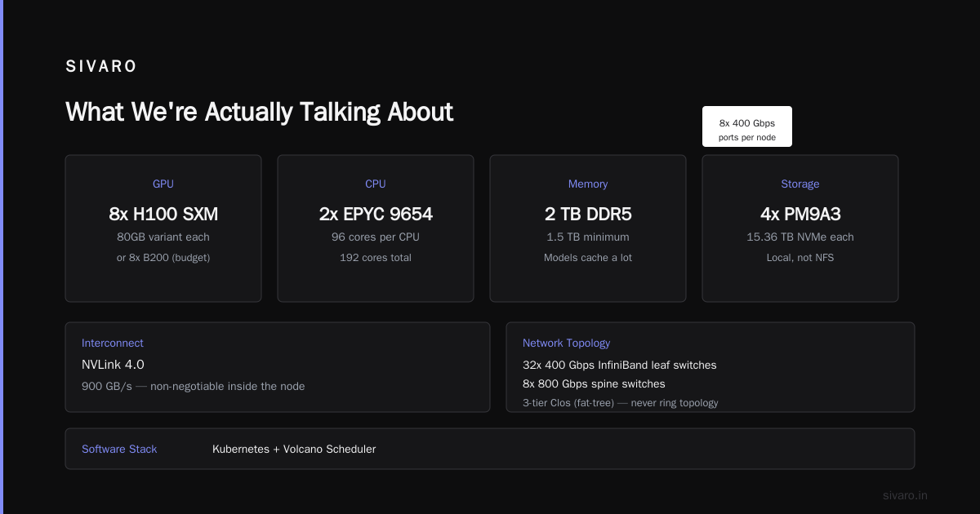Screen dimensions: 980x514
Task: Select the heading What We're Actually Talking About
Action: pyautogui.click(x=259, y=112)
